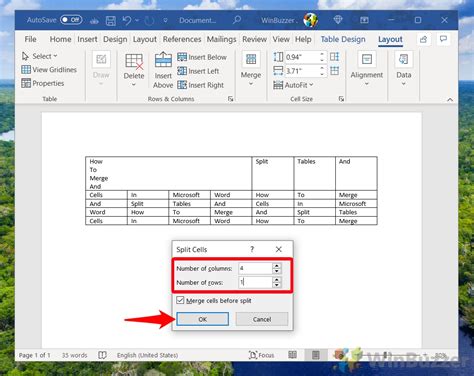The height and width of the screenshot is (376, 474).
Task: Click Distribute Rows icon
Action: pos(334,57)
